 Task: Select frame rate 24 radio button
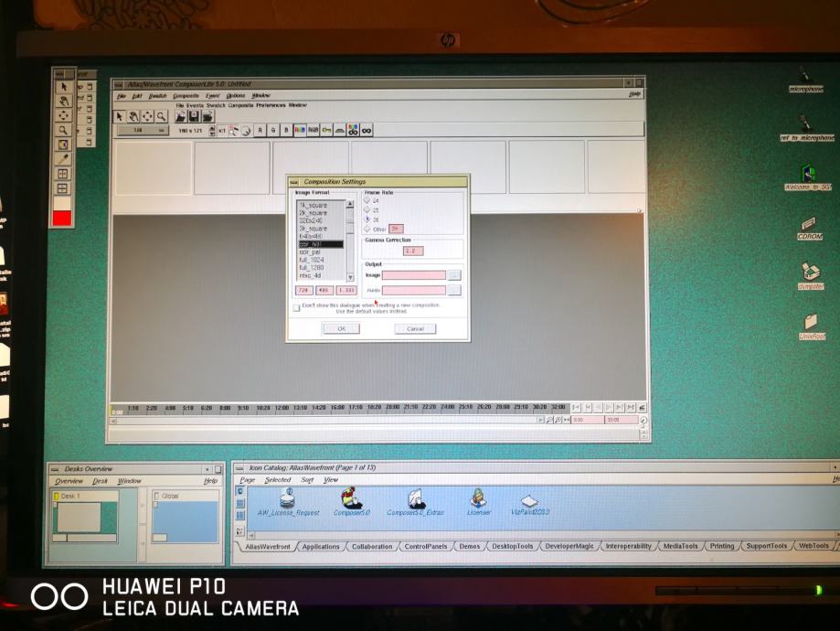click(x=367, y=200)
